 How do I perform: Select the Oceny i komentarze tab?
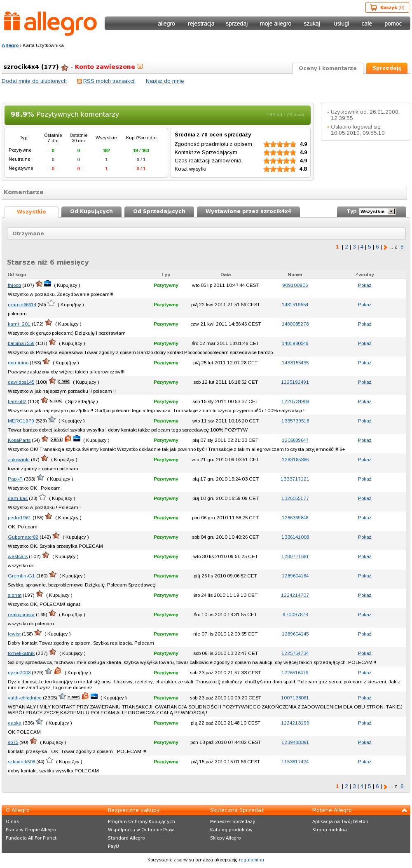point(328,68)
